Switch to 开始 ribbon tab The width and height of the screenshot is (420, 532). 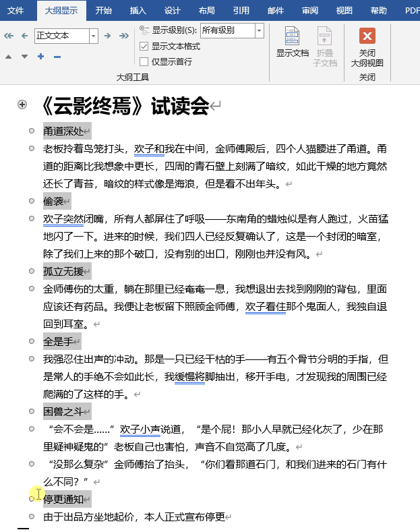click(x=103, y=11)
